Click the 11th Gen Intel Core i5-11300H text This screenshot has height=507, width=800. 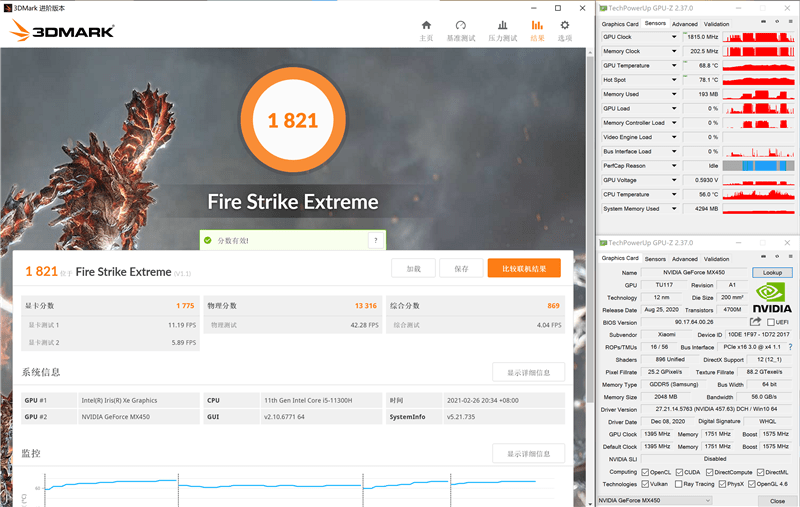click(x=308, y=400)
